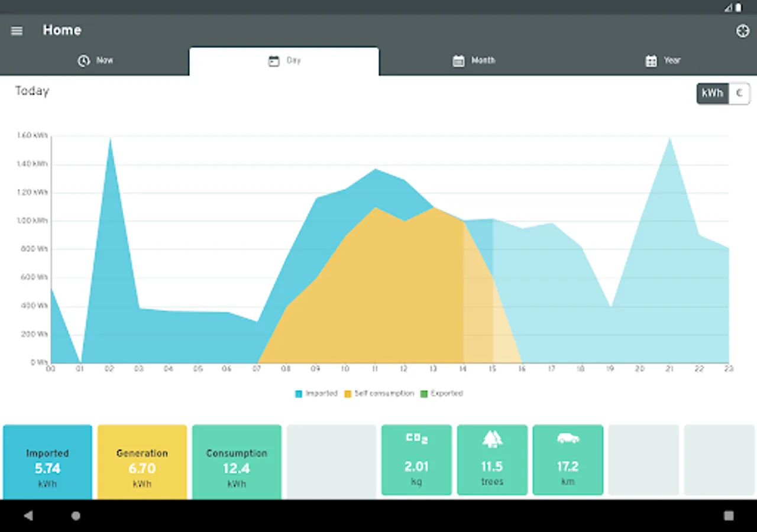This screenshot has width=757, height=532.
Task: Open the Generation 6.70 kWh card
Action: click(142, 462)
